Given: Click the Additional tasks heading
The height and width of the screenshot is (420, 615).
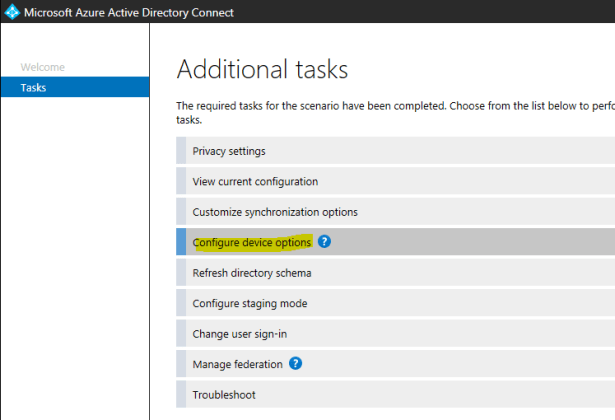Looking at the screenshot, I should point(262,69).
